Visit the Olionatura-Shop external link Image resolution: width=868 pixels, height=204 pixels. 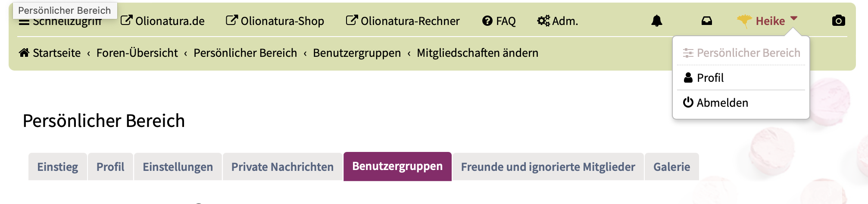pos(275,21)
